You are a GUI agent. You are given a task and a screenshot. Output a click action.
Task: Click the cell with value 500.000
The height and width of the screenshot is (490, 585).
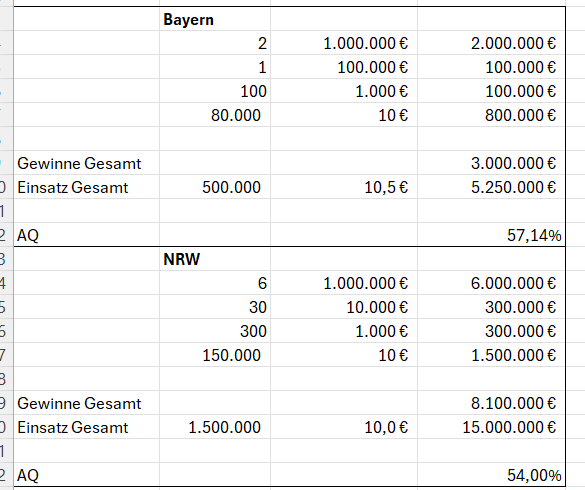215,187
